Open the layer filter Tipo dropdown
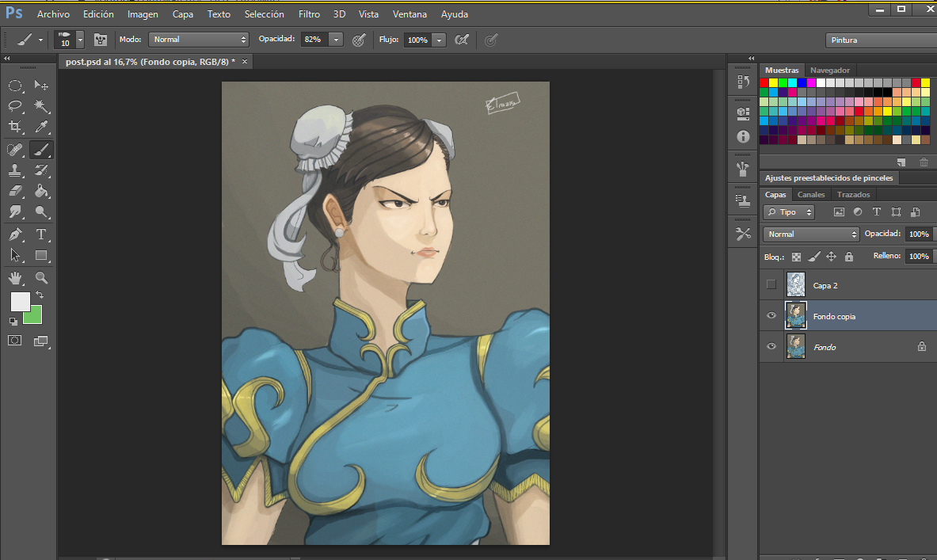 click(789, 212)
